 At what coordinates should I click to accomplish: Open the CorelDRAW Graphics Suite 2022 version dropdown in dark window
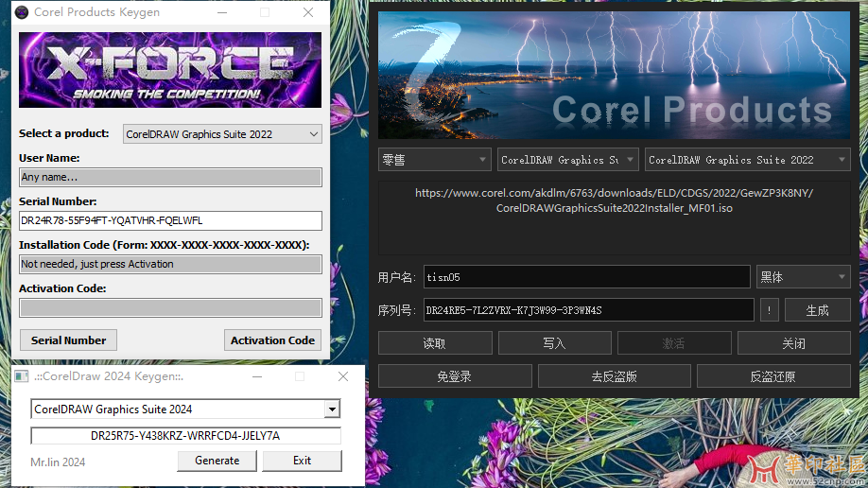tap(747, 160)
